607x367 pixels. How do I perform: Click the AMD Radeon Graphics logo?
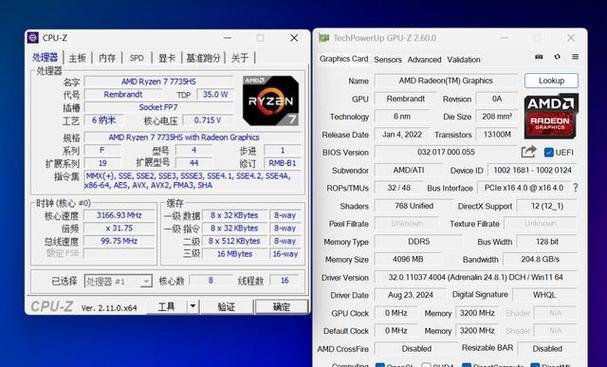pos(551,116)
